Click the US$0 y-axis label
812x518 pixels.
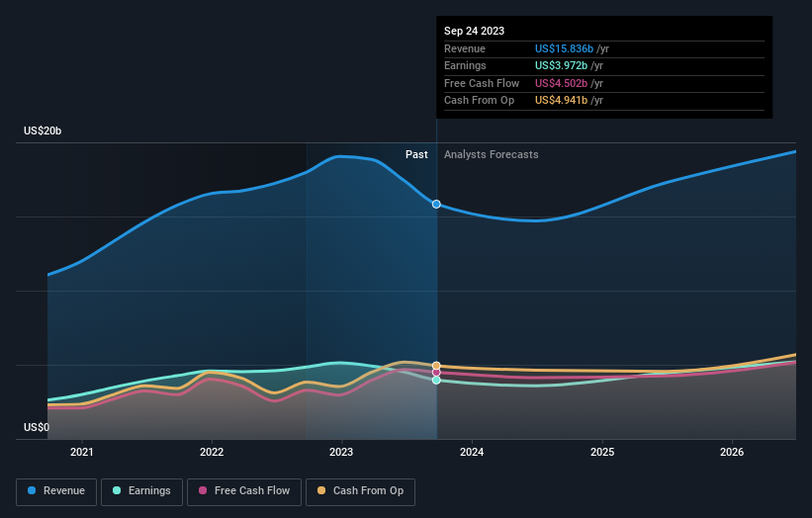point(37,427)
